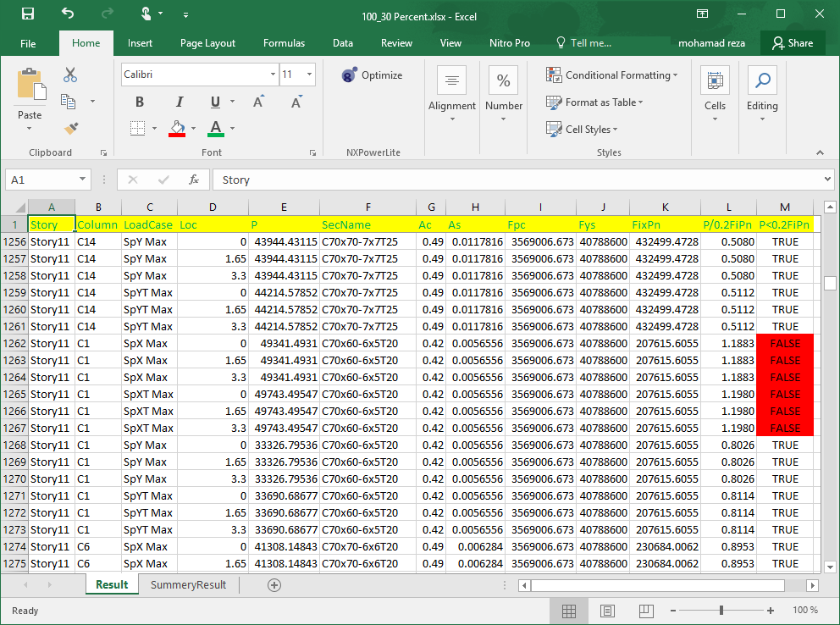
Task: Click the Cut scissors icon
Action: 70,75
